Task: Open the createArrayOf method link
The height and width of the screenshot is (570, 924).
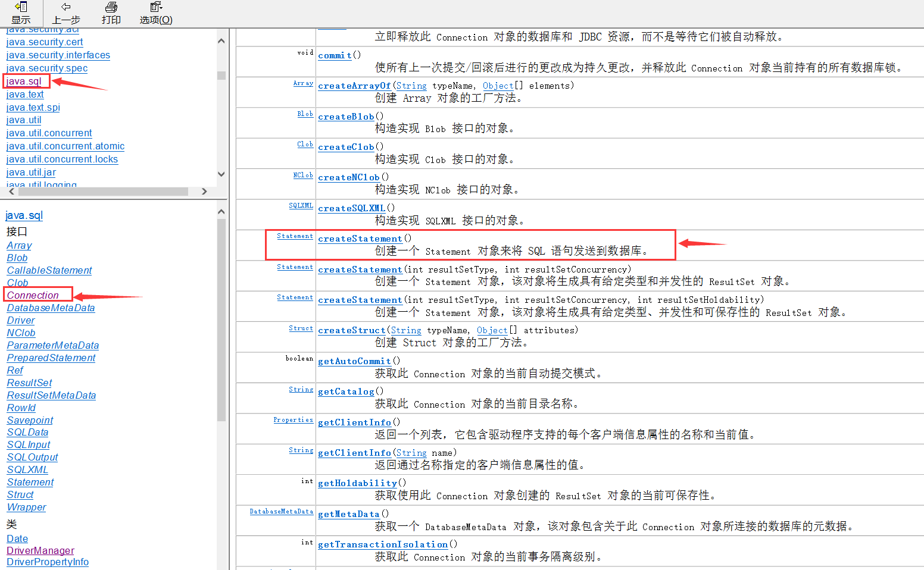Action: click(x=354, y=86)
